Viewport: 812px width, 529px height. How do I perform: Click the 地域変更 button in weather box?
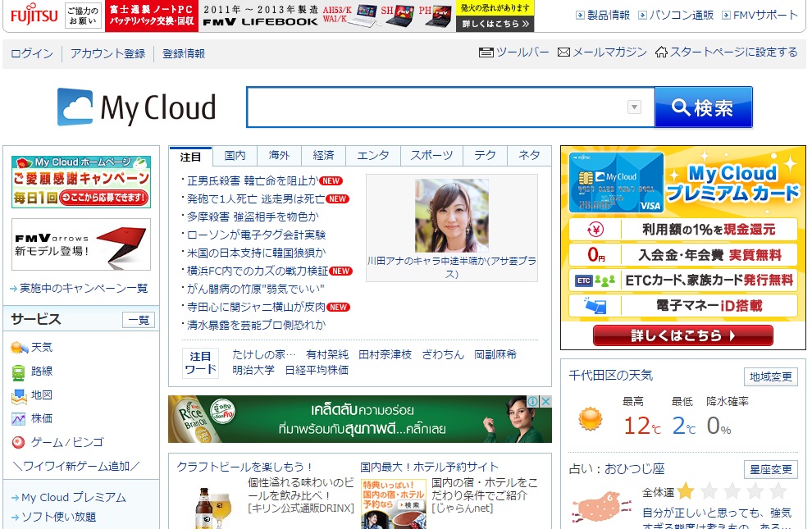click(x=771, y=376)
